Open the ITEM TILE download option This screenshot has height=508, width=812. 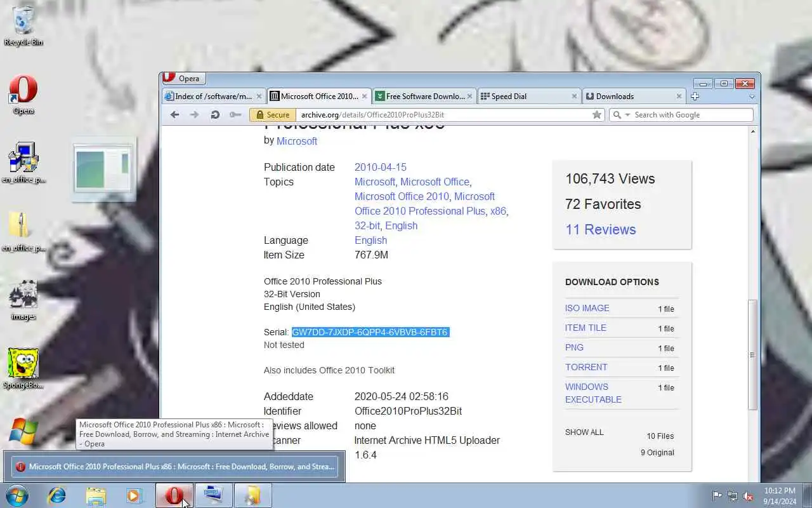coord(586,328)
